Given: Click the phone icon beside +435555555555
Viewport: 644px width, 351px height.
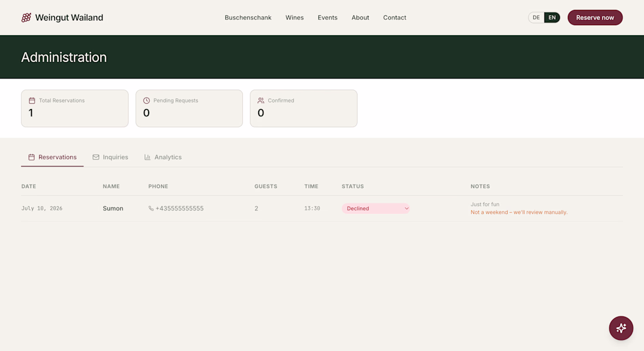Looking at the screenshot, I should pyautogui.click(x=150, y=209).
